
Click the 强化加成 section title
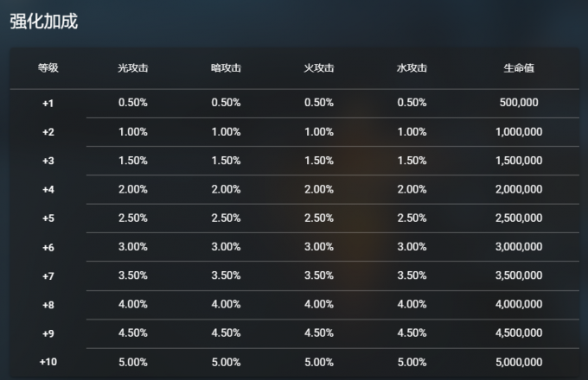[44, 22]
